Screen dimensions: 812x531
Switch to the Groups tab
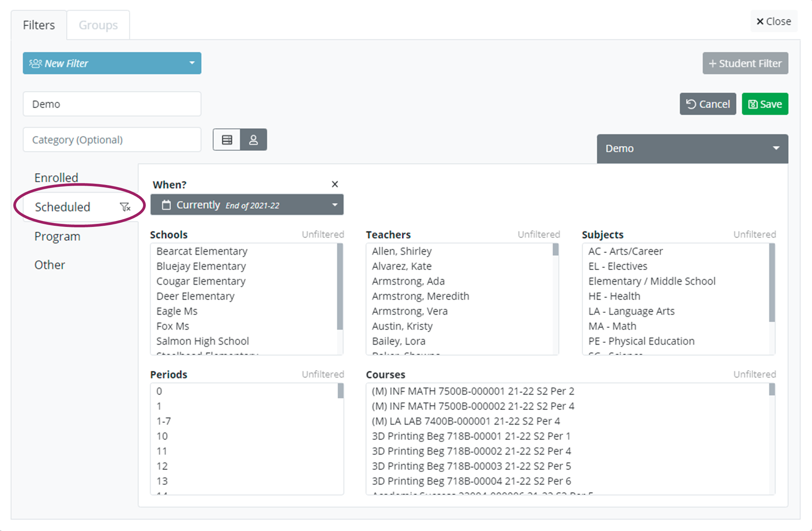(98, 25)
